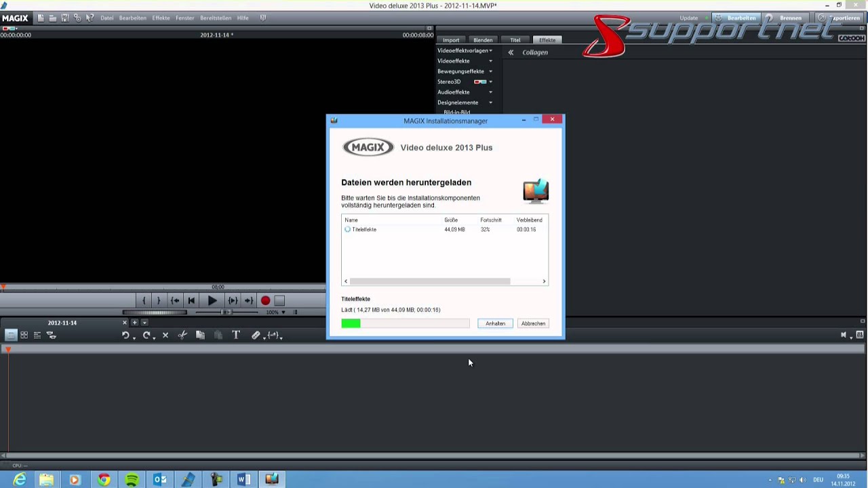Open the Title editor T icon
Viewport: 868px width, 488px height.
point(236,335)
